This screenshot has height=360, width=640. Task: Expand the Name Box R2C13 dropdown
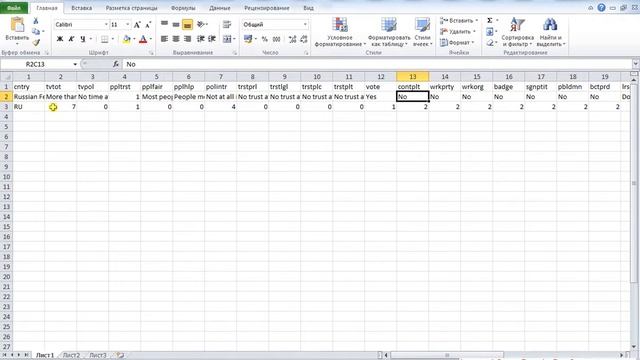pos(75,64)
